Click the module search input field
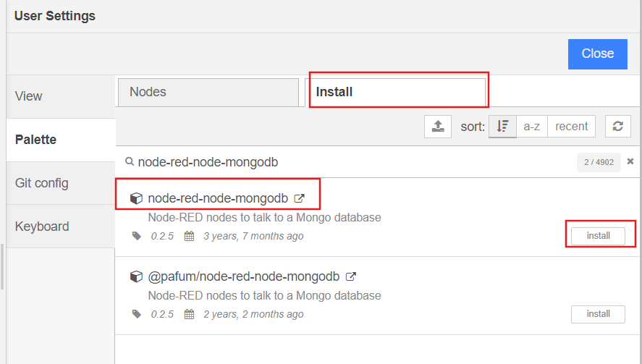The width and height of the screenshot is (642, 364). [347, 162]
